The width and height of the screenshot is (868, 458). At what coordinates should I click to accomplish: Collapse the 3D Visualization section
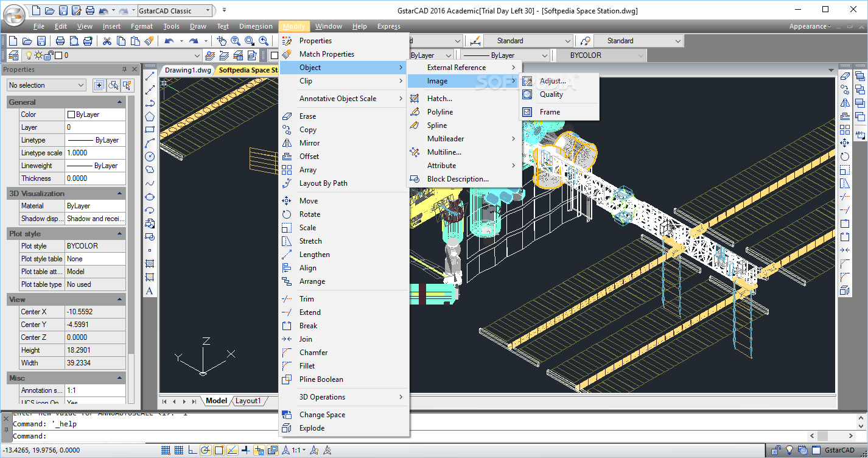point(120,194)
